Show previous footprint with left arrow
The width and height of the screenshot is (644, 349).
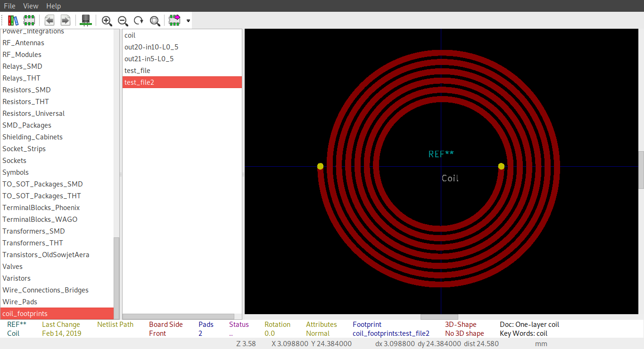pos(50,20)
